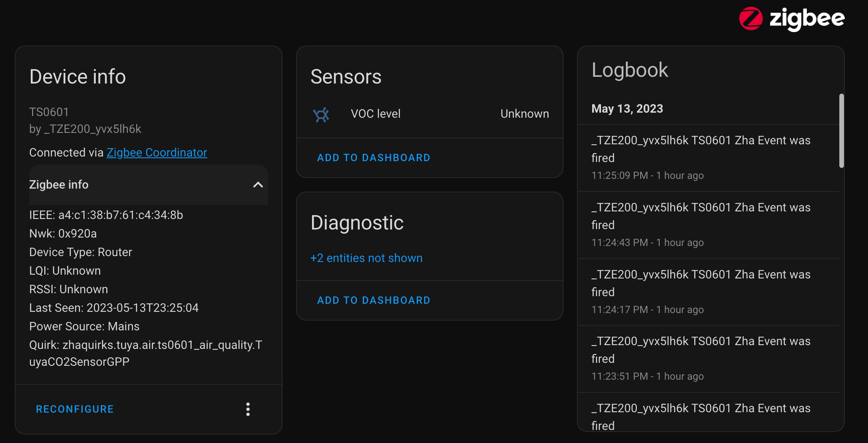Collapse the Zigbee info section
The width and height of the screenshot is (868, 443).
coord(257,185)
